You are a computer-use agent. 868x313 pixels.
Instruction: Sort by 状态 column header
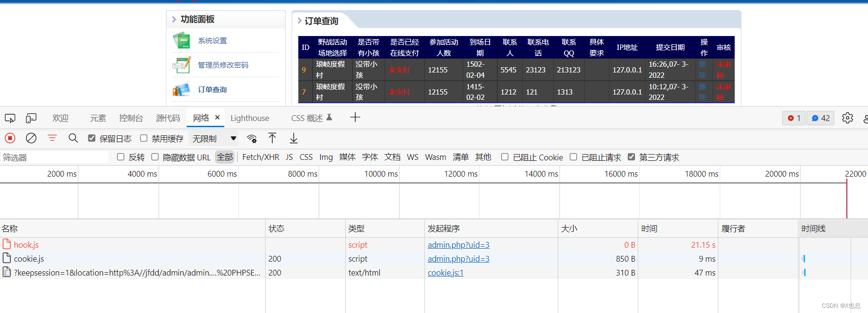pyautogui.click(x=305, y=229)
